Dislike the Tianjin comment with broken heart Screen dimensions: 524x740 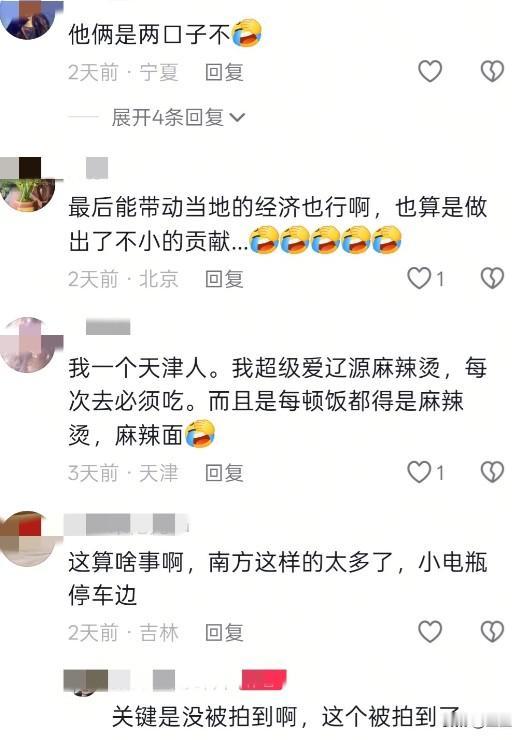click(x=492, y=472)
